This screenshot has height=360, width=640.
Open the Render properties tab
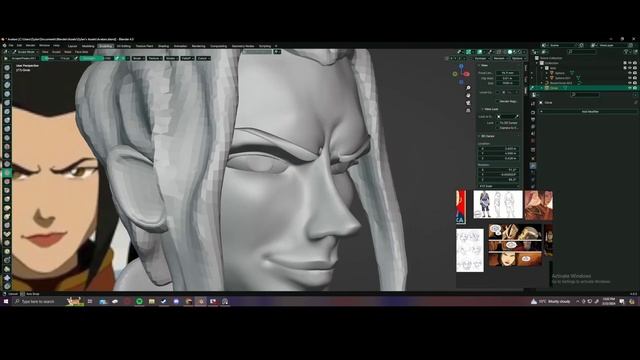533,112
